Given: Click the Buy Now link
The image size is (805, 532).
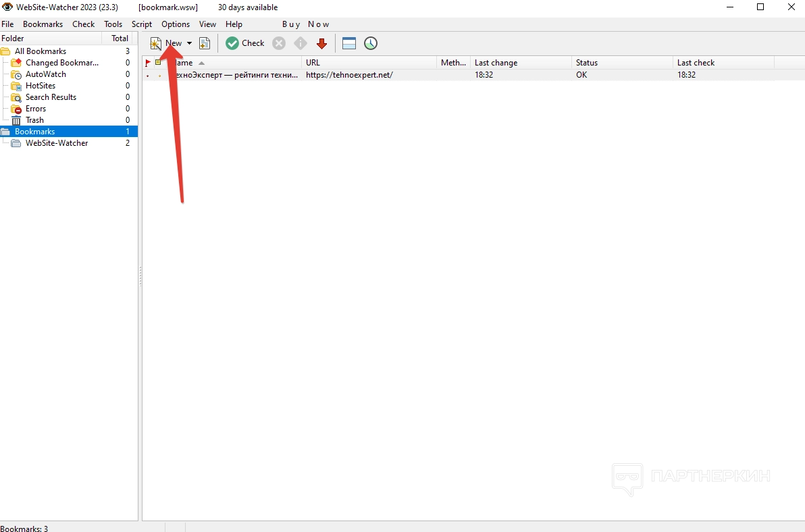Looking at the screenshot, I should (305, 24).
